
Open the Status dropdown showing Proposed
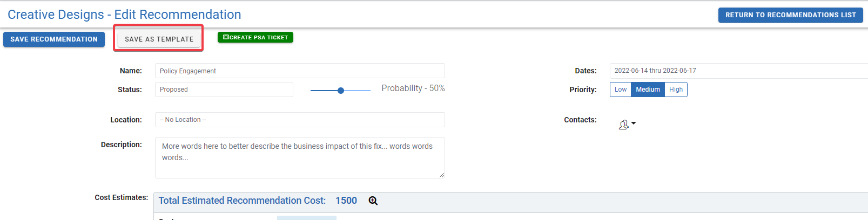click(x=224, y=90)
